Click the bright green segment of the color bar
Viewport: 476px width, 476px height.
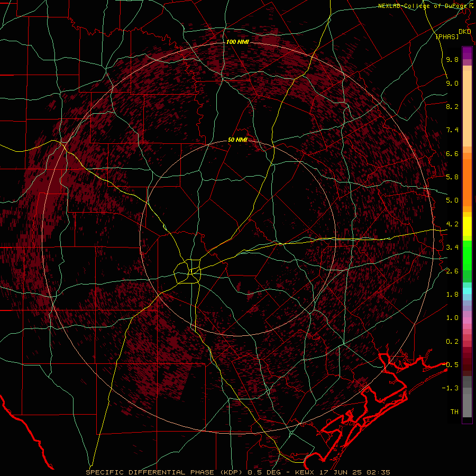point(467,255)
